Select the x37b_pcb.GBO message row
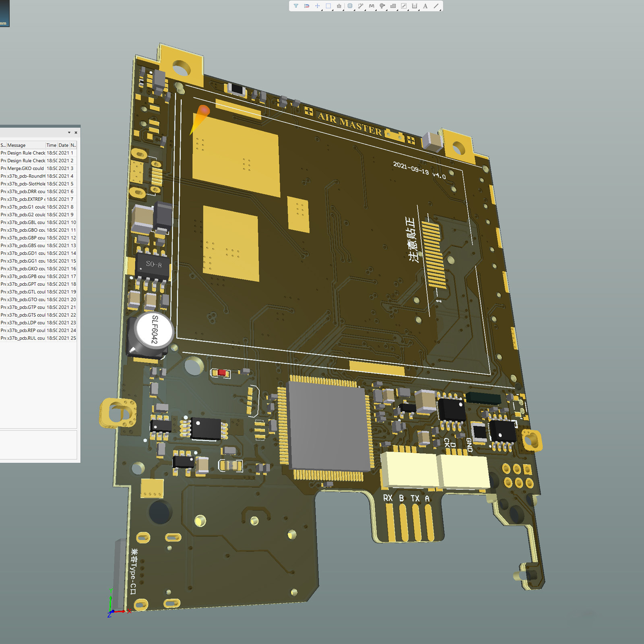 click(38, 230)
